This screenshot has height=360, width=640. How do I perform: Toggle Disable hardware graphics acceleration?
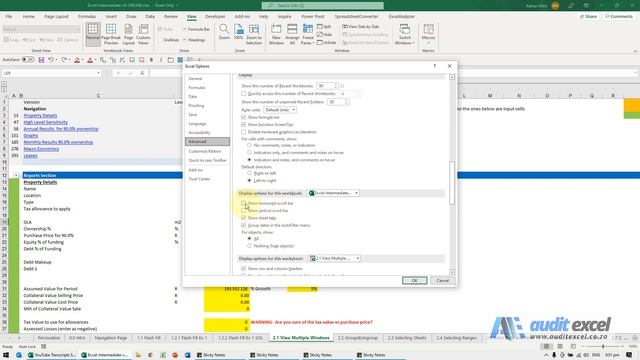point(244,132)
